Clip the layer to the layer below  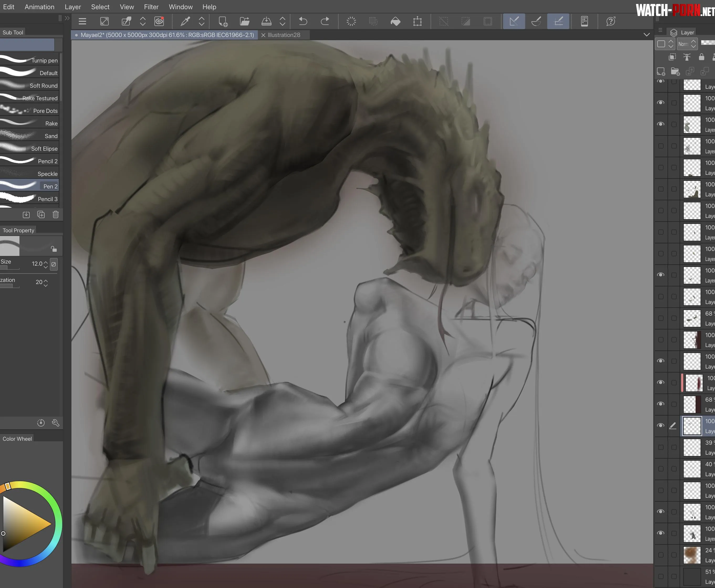pyautogui.click(x=672, y=57)
